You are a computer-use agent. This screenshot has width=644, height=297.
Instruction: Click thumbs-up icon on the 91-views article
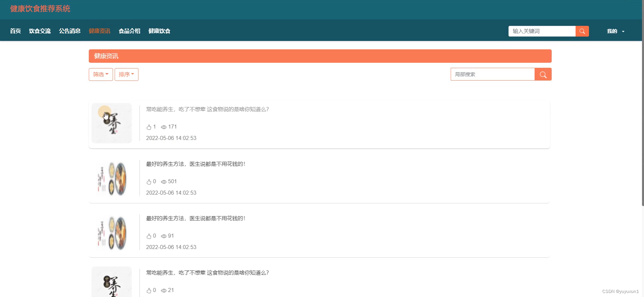click(149, 236)
